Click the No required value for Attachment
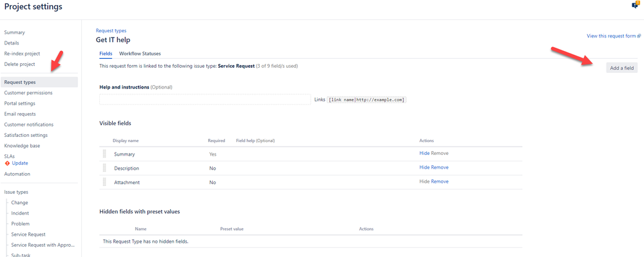644x257 pixels. pyautogui.click(x=212, y=183)
